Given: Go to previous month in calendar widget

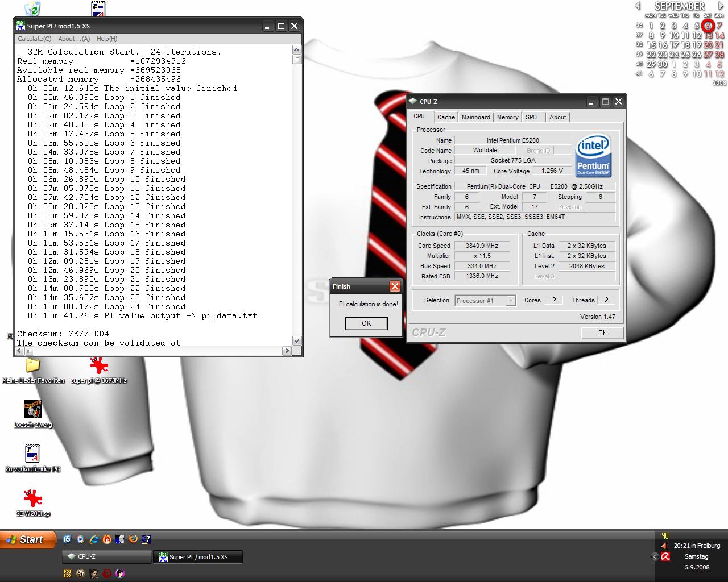Looking at the screenshot, I should [x=638, y=6].
